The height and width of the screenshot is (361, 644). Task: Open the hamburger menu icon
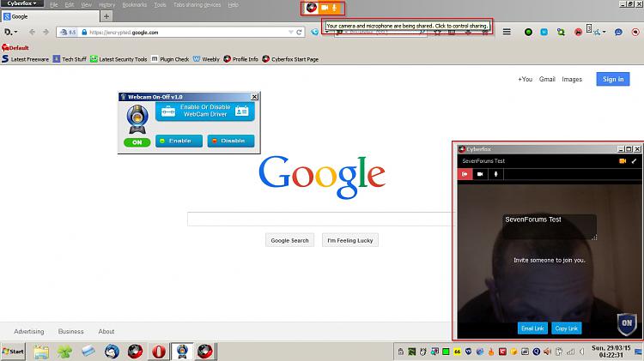(507, 32)
